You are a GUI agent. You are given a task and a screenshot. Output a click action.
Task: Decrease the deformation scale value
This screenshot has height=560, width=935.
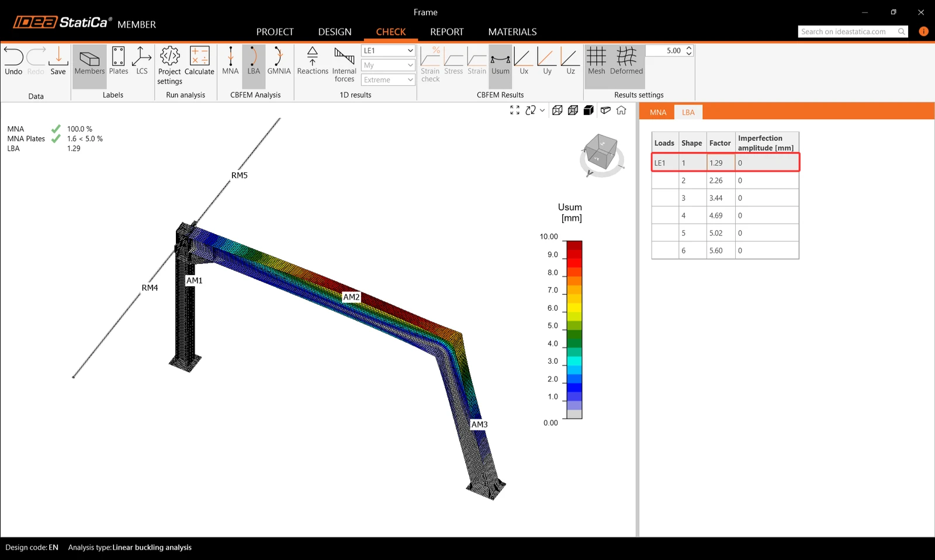pos(689,54)
